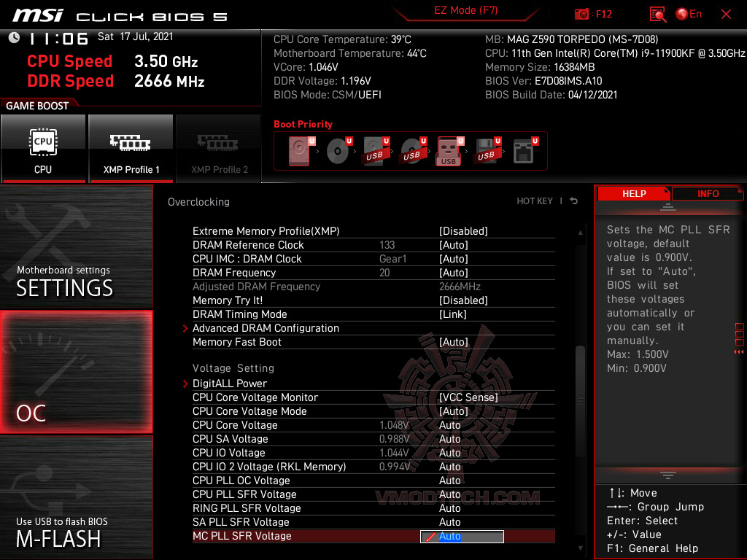This screenshot has height=560, width=747.
Task: Enable Extreme Memory Profile XMP
Action: click(x=464, y=230)
